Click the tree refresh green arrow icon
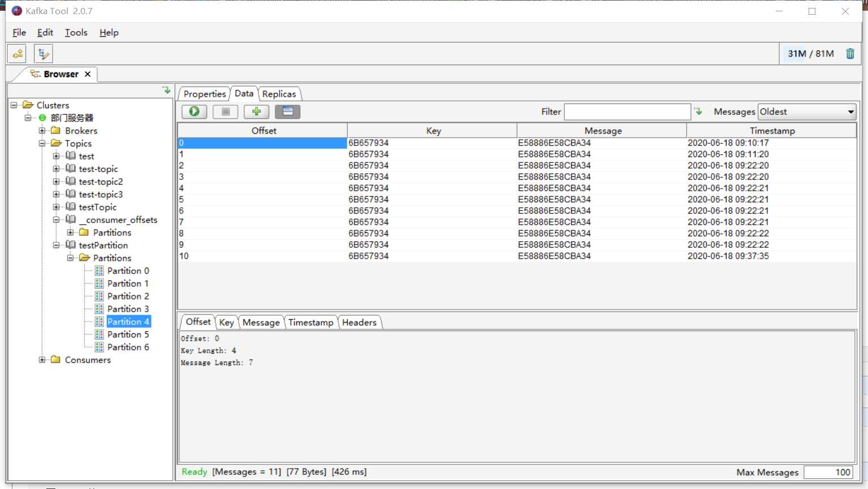868x489 pixels. coord(166,91)
